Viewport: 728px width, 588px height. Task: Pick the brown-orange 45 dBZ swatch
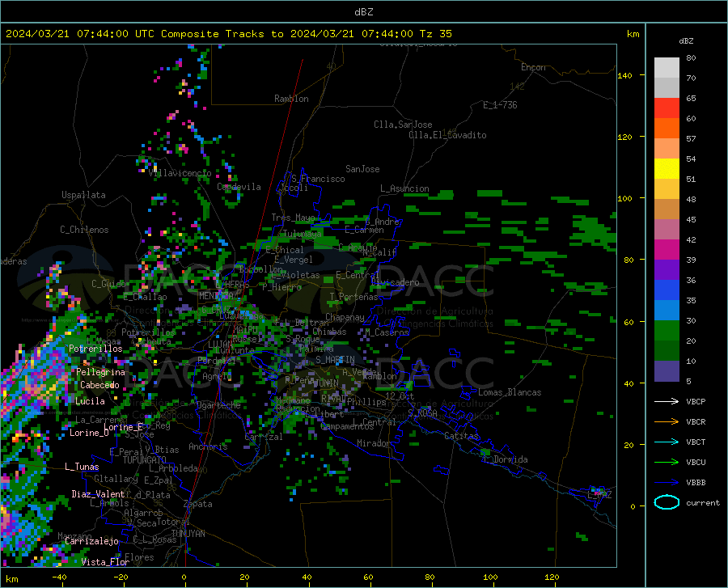click(x=667, y=209)
